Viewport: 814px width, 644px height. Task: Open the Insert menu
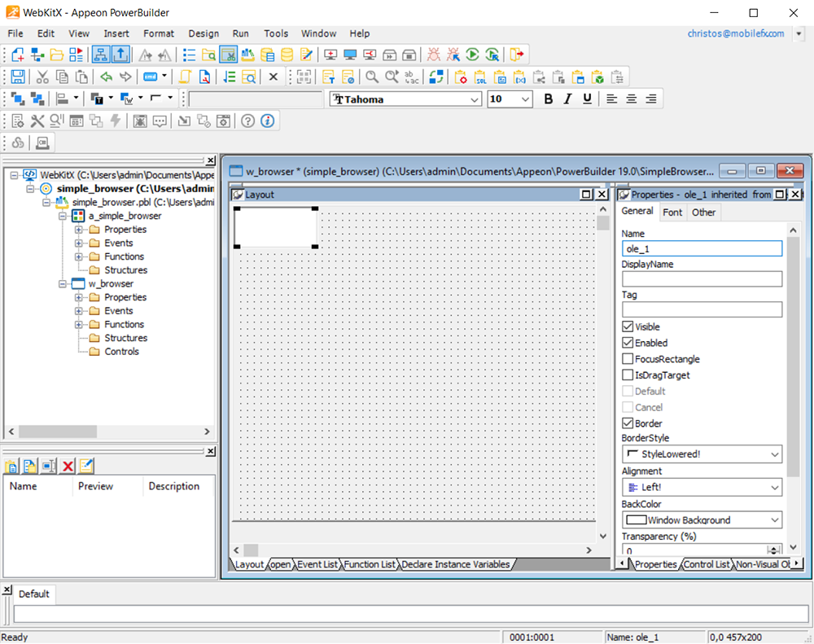pos(116,33)
